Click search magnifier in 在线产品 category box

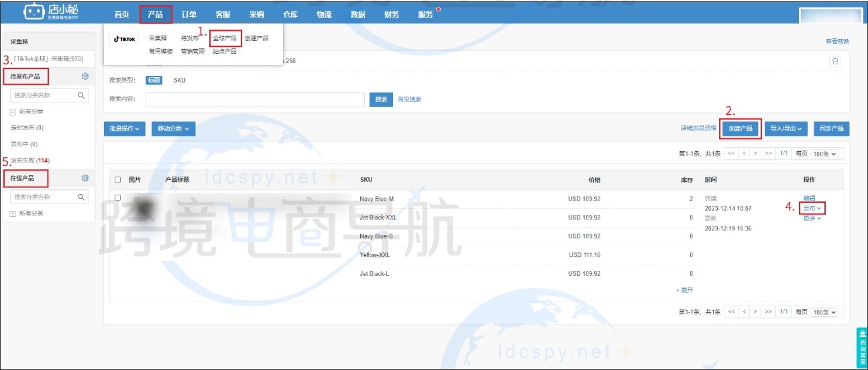[82, 197]
